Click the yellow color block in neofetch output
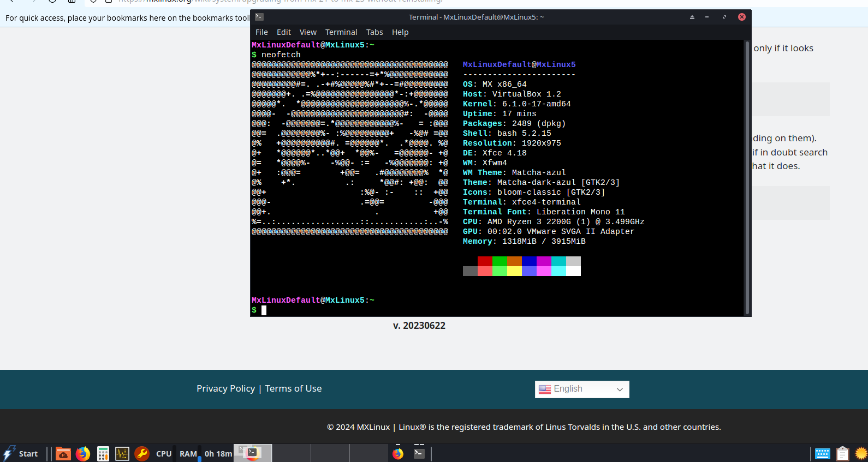 514,271
